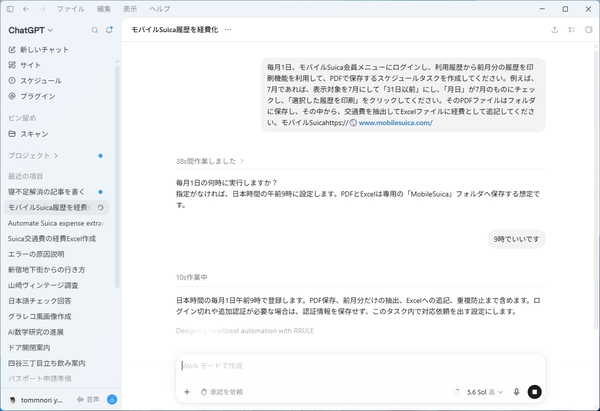The width and height of the screenshot is (600, 411).
Task: Open the 表示 menu
Action: pos(130,9)
